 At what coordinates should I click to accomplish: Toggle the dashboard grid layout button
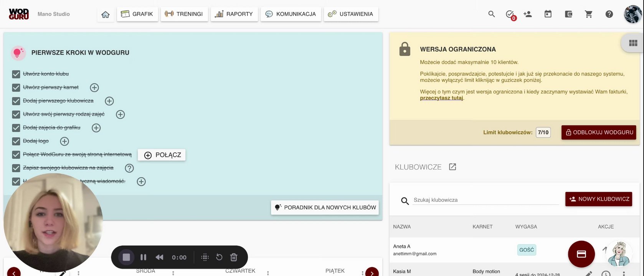[633, 43]
